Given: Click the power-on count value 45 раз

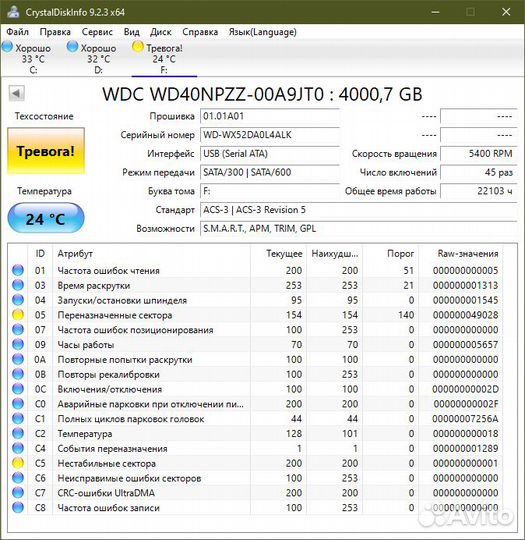Looking at the screenshot, I should [479, 172].
